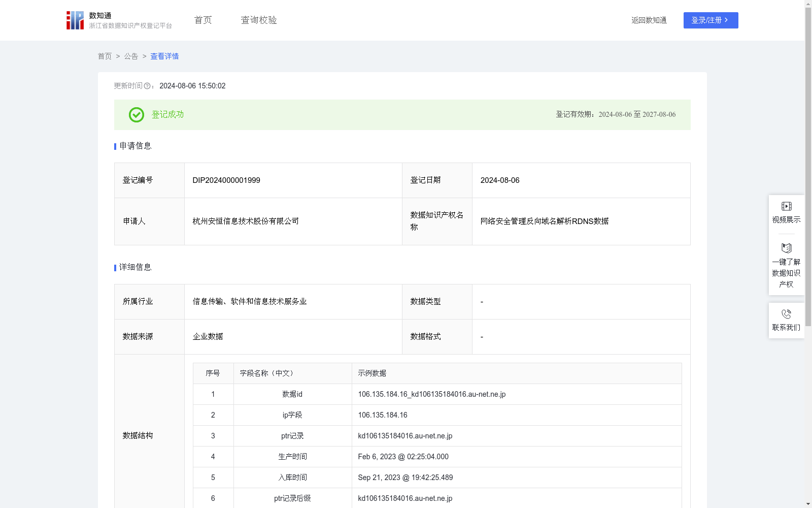Image resolution: width=812 pixels, height=508 pixels.
Task: Select applicant 杭州安恒信息技术股份有限公司
Action: point(246,221)
